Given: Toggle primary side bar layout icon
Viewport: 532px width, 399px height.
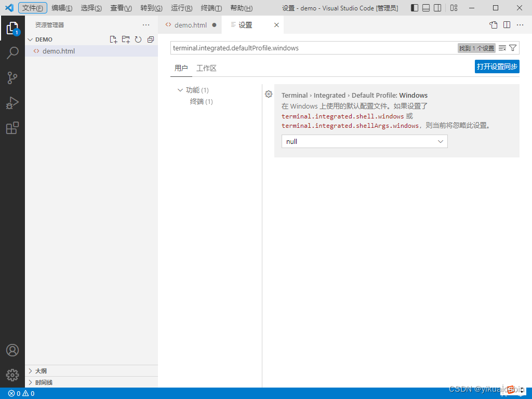Looking at the screenshot, I should pyautogui.click(x=414, y=8).
